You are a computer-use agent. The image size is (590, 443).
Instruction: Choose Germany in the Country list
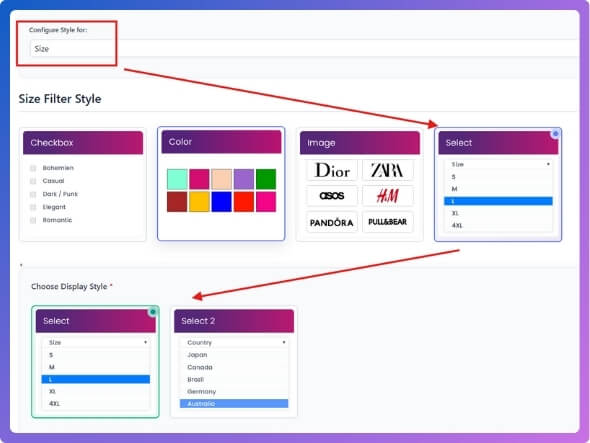[234, 391]
